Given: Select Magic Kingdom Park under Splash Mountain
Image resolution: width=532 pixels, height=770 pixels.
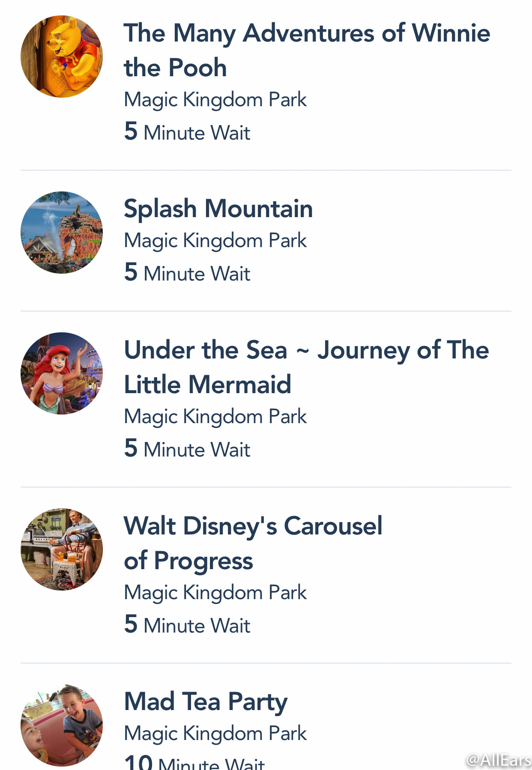Looking at the screenshot, I should [x=215, y=241].
